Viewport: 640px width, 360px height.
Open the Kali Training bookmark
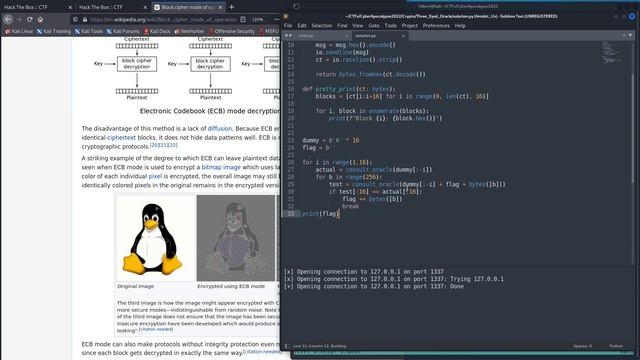coord(53,31)
